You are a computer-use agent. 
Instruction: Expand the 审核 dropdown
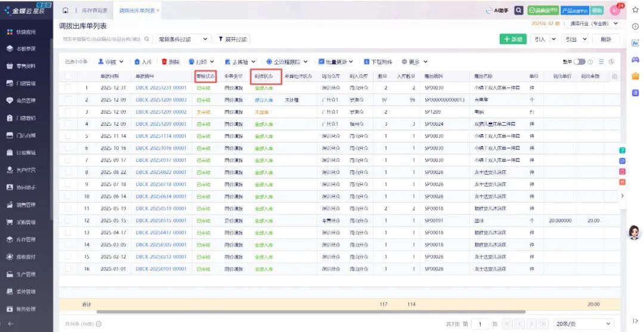coord(122,62)
